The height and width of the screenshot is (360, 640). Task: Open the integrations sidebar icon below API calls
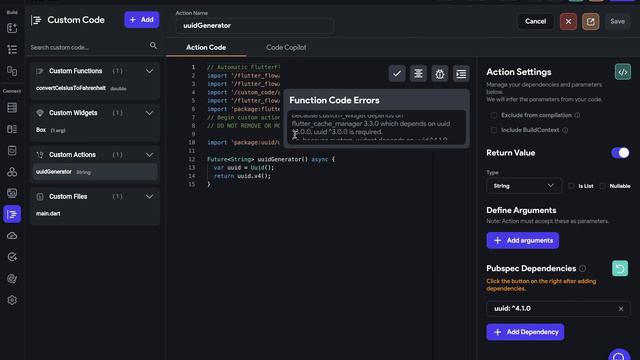pyautogui.click(x=12, y=172)
